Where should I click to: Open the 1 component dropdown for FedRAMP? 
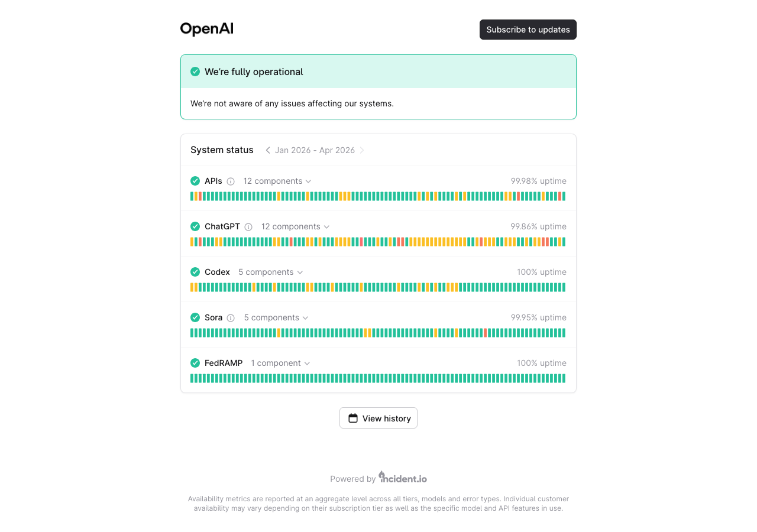tap(280, 363)
